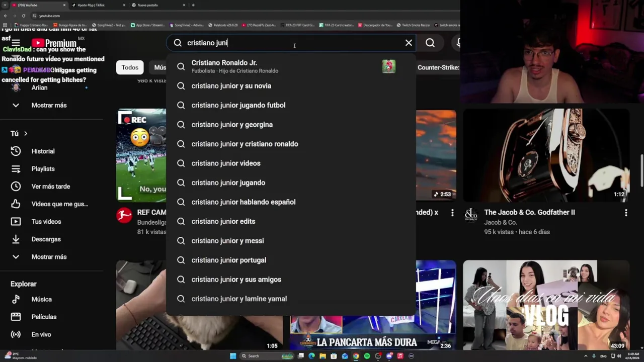Open Spotify from the taskbar
This screenshot has height=362, width=644.
pos(367,356)
